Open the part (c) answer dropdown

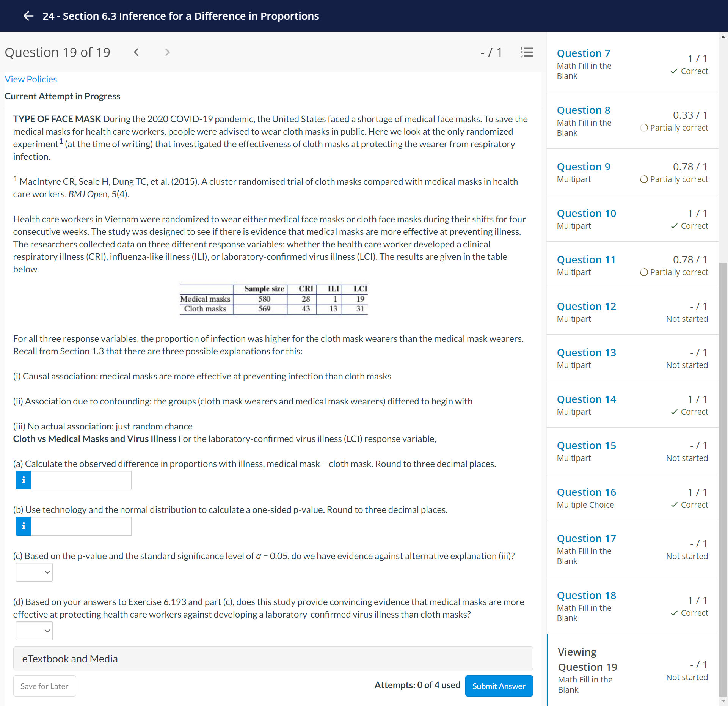pos(34,572)
